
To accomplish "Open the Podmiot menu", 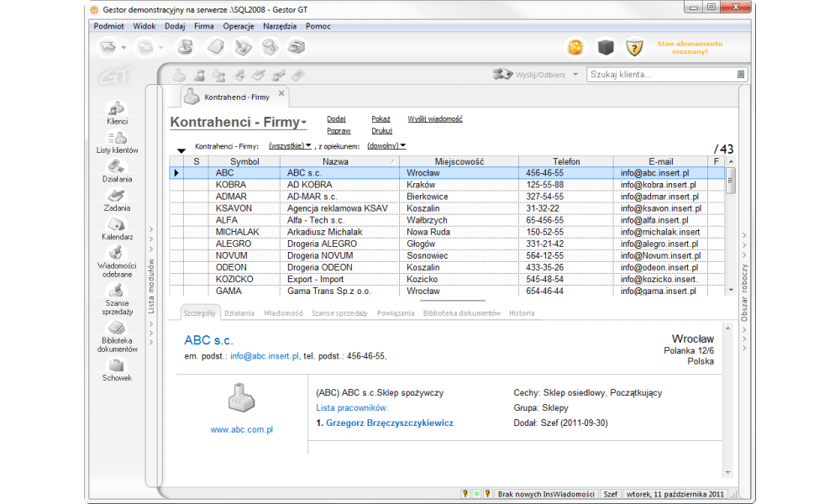I will pos(108,26).
